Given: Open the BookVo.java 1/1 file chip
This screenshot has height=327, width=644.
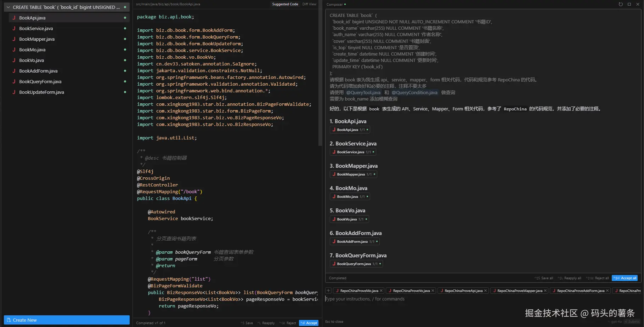Looking at the screenshot, I should 349,219.
